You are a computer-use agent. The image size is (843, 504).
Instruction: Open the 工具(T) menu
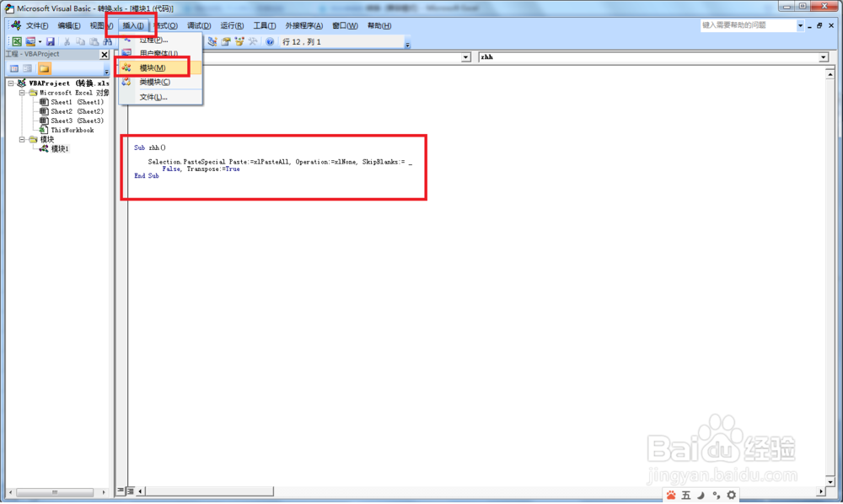(x=265, y=26)
